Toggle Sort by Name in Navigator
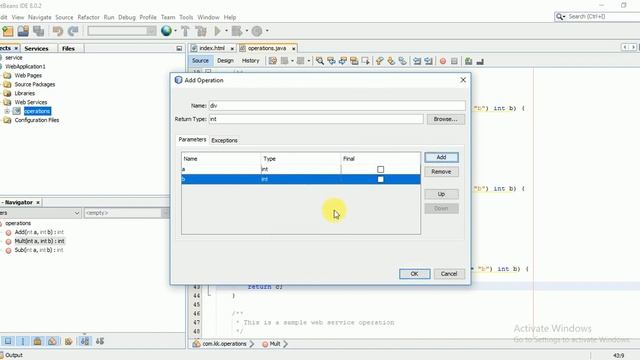Viewport: 640px width, 360px height. (85, 341)
